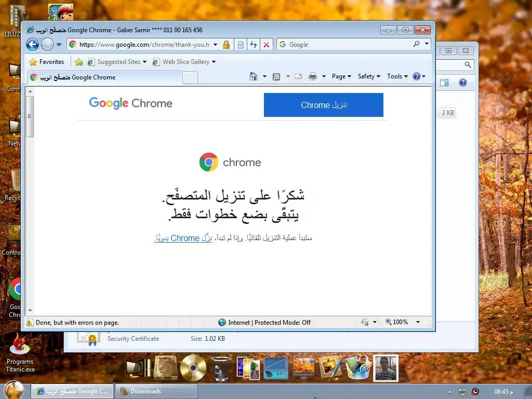Open the Tools menu
Image resolution: width=532 pixels, height=399 pixels.
pos(397,76)
